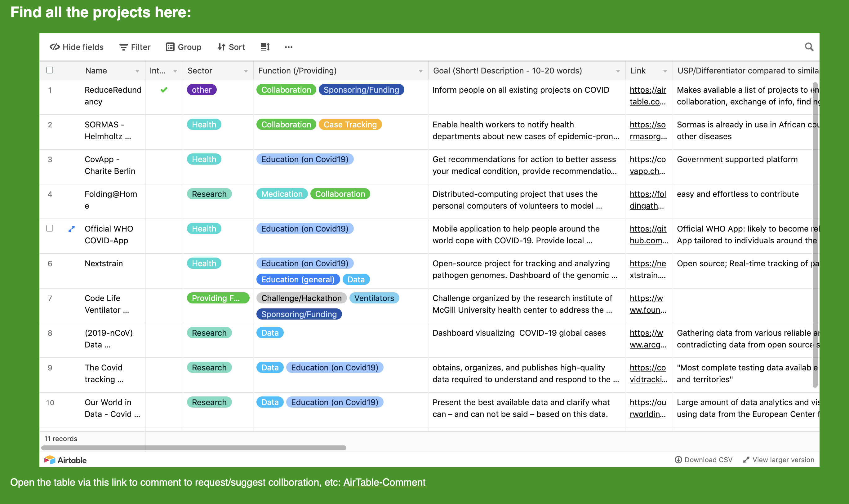The image size is (849, 504).
Task: Open the Filter menu
Action: click(135, 47)
